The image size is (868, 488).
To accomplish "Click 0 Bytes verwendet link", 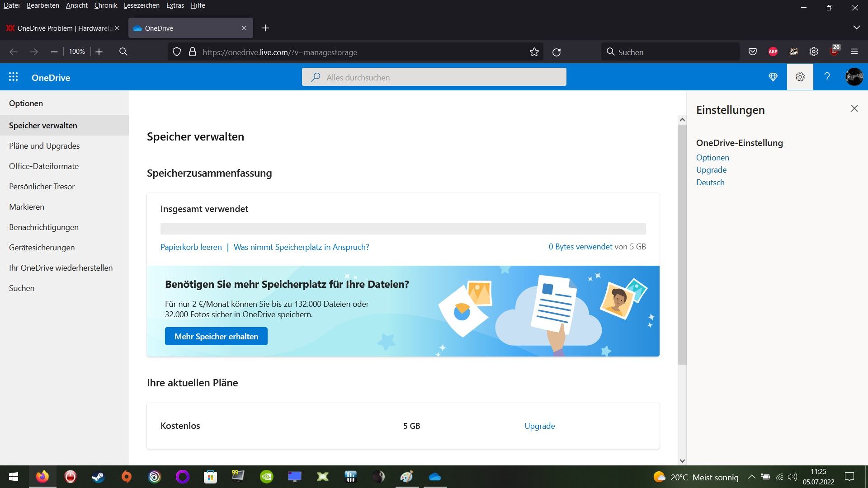I will (x=580, y=247).
